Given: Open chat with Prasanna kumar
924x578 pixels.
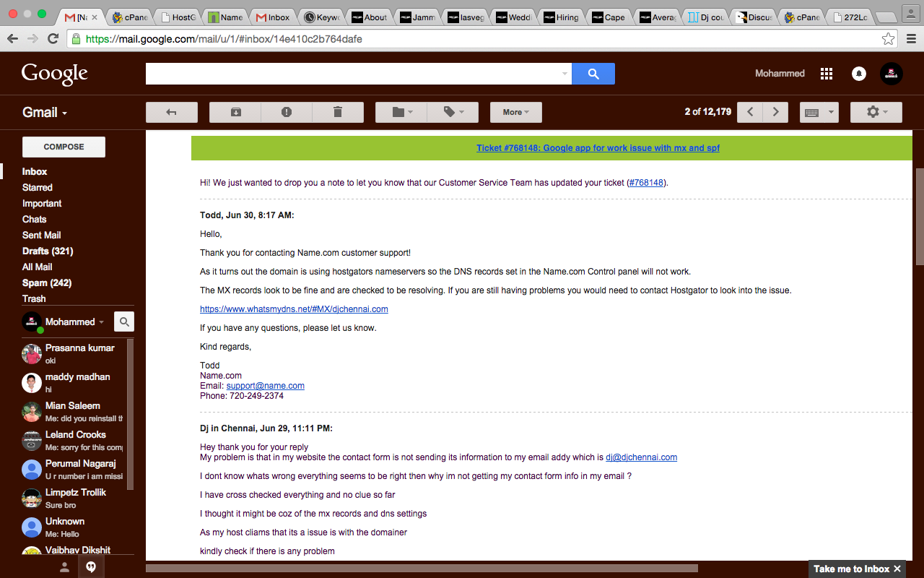Looking at the screenshot, I should tap(72, 353).
